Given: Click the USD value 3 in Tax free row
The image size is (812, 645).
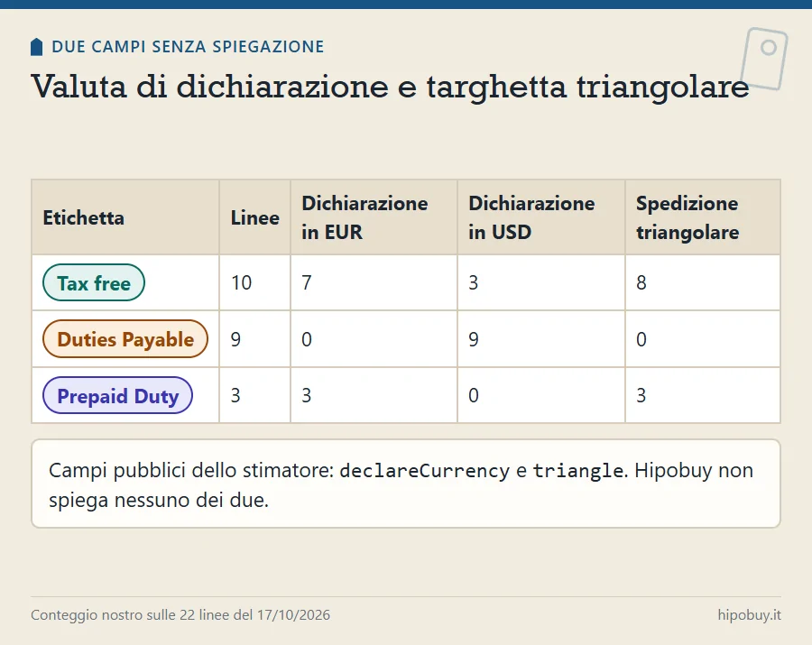Looking at the screenshot, I should click(474, 282).
